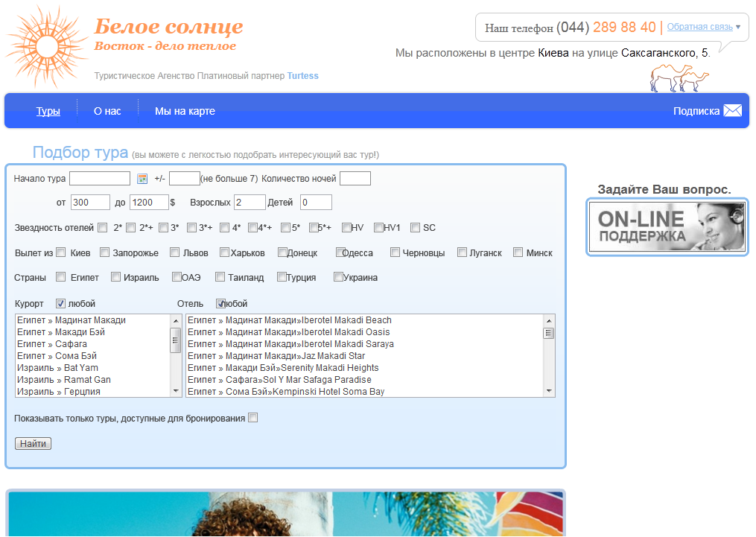Click the Белое солнце site title
The image size is (756, 537).
[x=168, y=26]
